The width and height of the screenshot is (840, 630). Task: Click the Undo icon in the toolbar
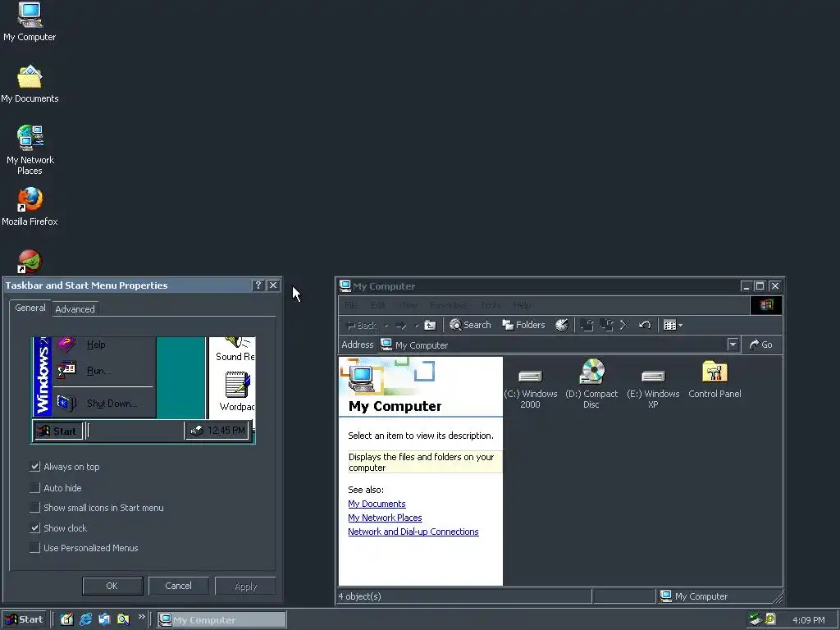click(645, 325)
